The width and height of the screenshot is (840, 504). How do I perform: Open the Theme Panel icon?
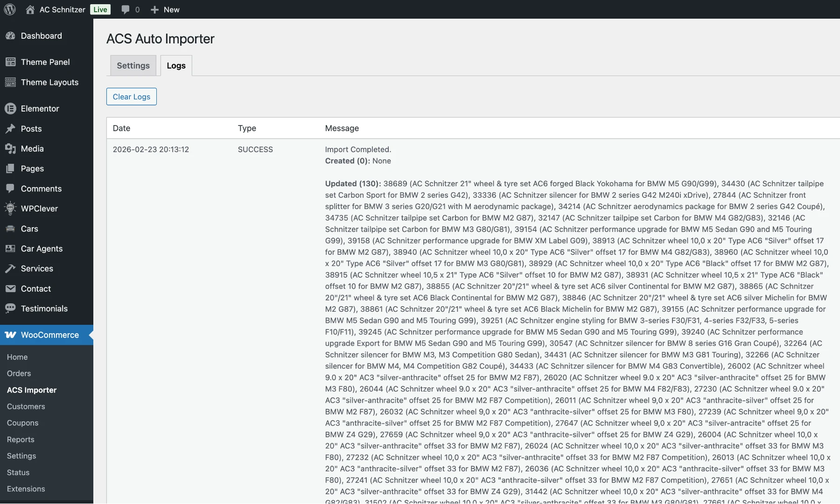click(x=10, y=62)
